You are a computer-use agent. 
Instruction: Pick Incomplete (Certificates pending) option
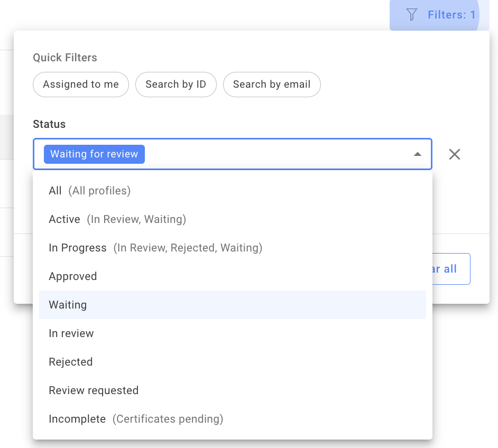coord(135,419)
